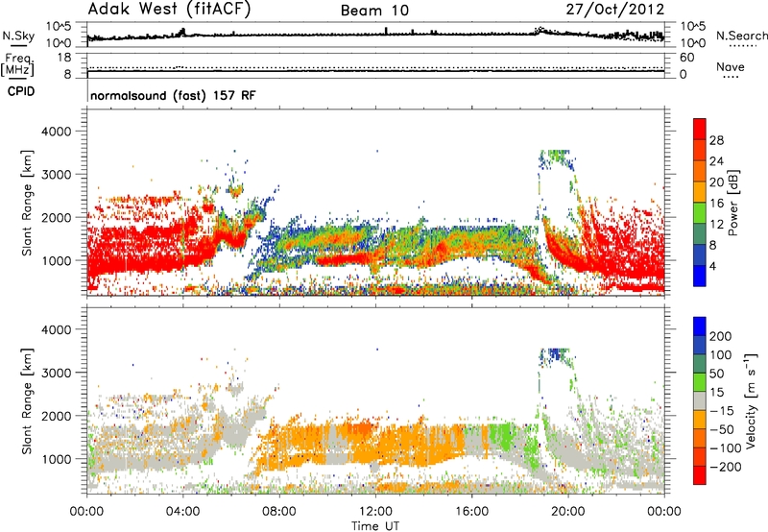Click the '16:00' time axis label
Image resolution: width=768 pixels, height=532 pixels.
tap(471, 512)
